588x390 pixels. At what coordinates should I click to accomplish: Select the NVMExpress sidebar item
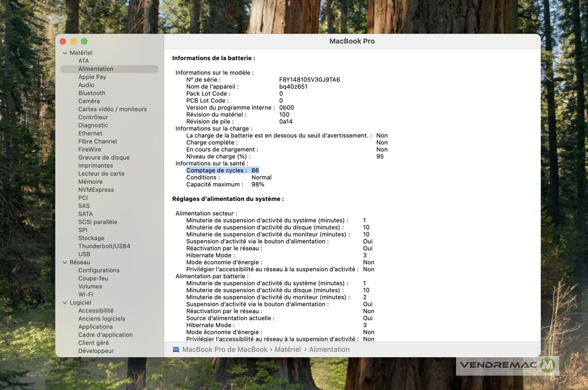pos(96,190)
